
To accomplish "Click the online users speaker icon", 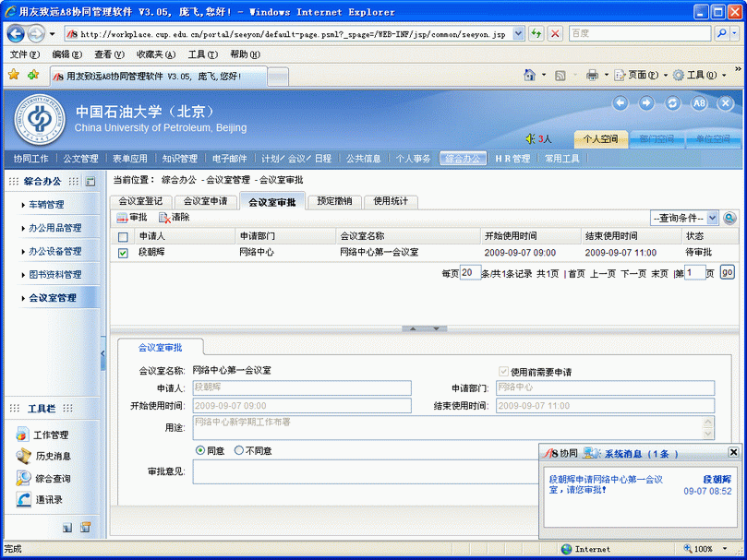I will pos(530,139).
